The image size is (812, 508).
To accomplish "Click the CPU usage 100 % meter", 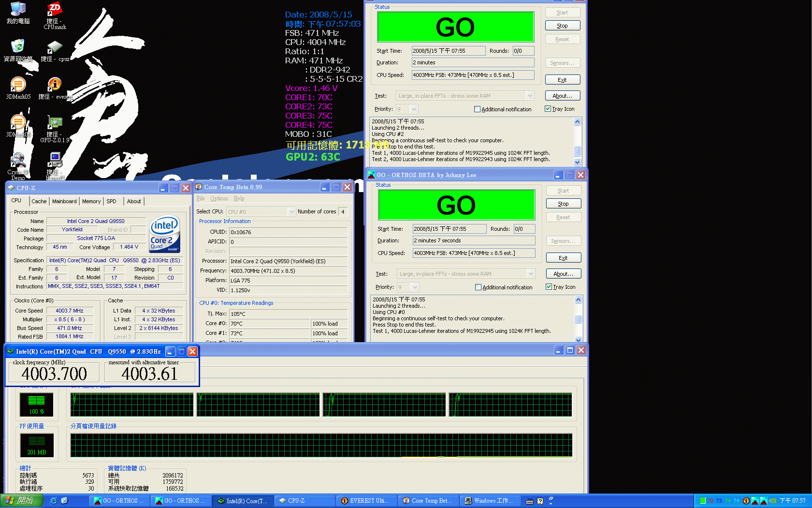I will pyautogui.click(x=37, y=404).
